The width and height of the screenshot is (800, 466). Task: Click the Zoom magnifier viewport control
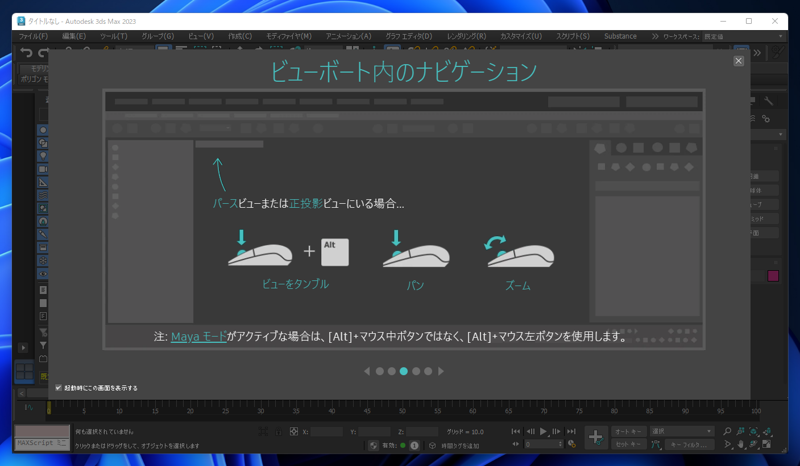click(728, 432)
